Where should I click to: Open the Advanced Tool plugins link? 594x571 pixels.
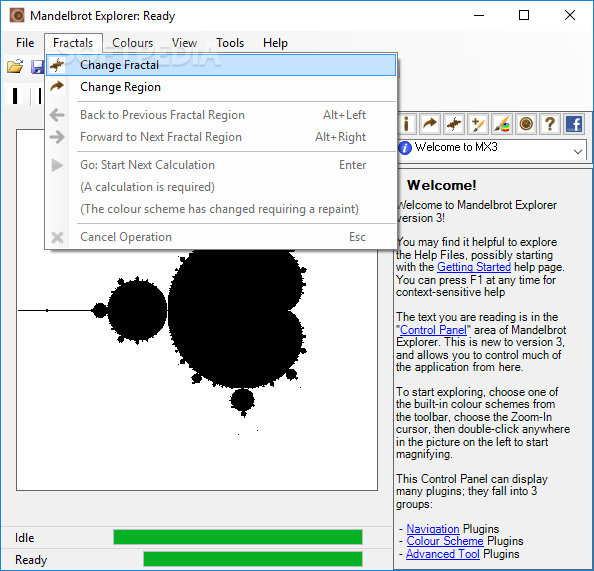point(443,554)
